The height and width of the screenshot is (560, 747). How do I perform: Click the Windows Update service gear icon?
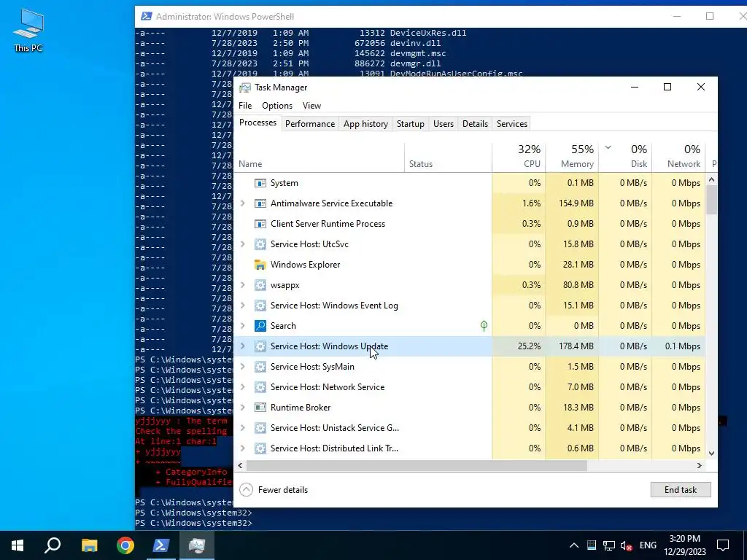tap(260, 346)
